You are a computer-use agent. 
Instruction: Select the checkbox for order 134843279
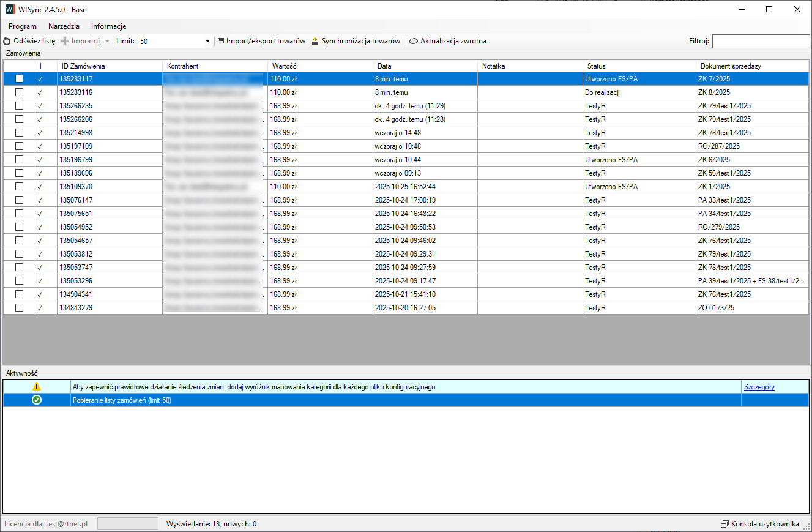click(20, 308)
